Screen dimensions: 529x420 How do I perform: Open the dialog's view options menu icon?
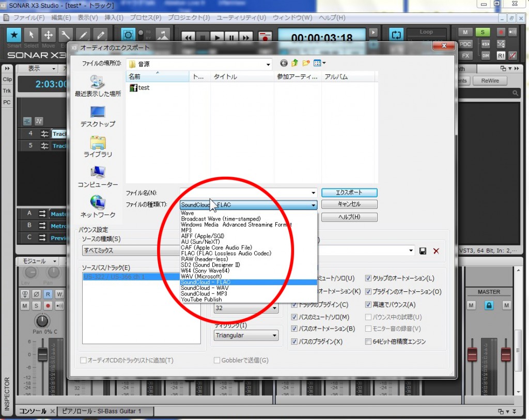point(319,63)
